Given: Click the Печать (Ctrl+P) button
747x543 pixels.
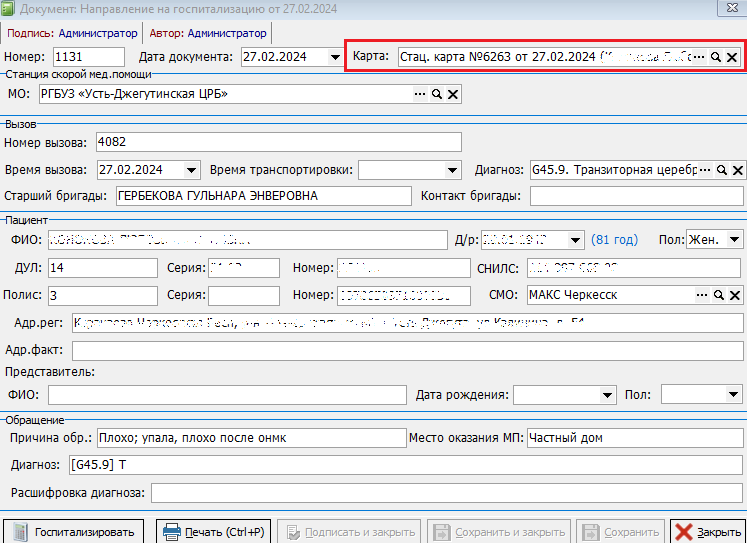Looking at the screenshot, I should (x=213, y=532).
